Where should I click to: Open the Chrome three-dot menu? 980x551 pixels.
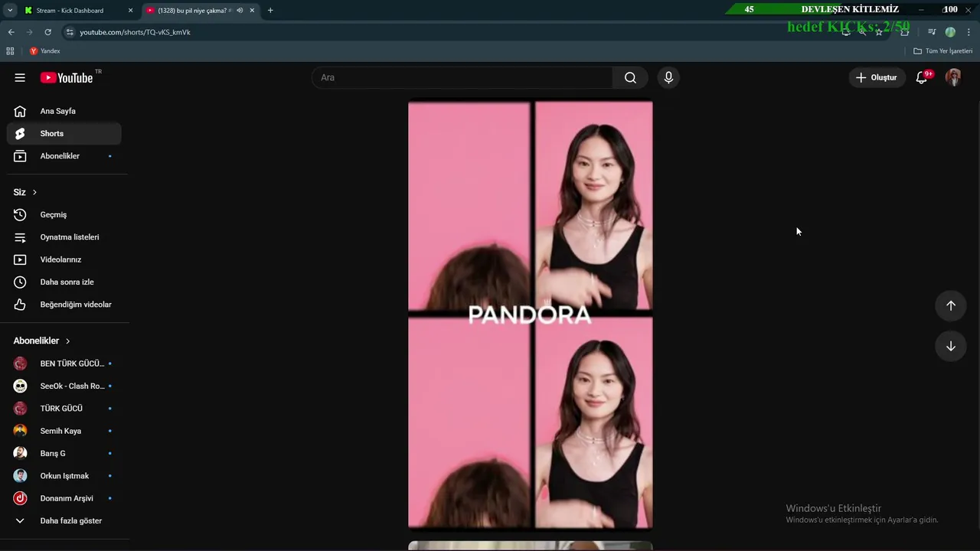(x=969, y=32)
